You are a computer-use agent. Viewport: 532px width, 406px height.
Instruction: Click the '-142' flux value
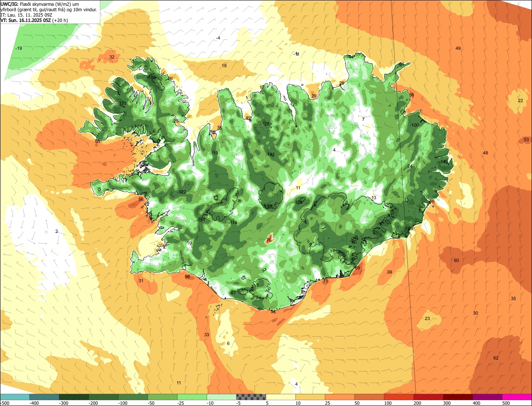point(271,155)
